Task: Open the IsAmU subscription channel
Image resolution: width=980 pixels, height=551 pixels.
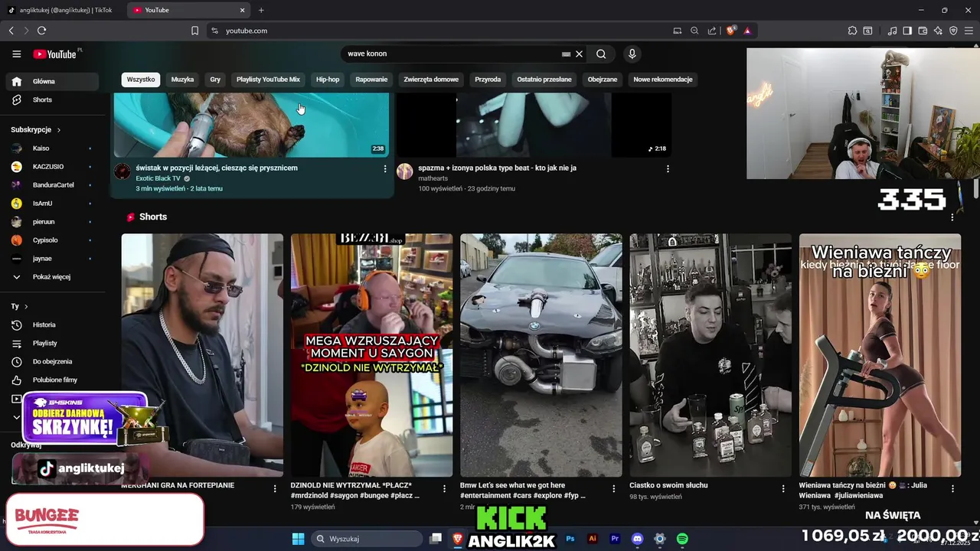Action: (52, 203)
